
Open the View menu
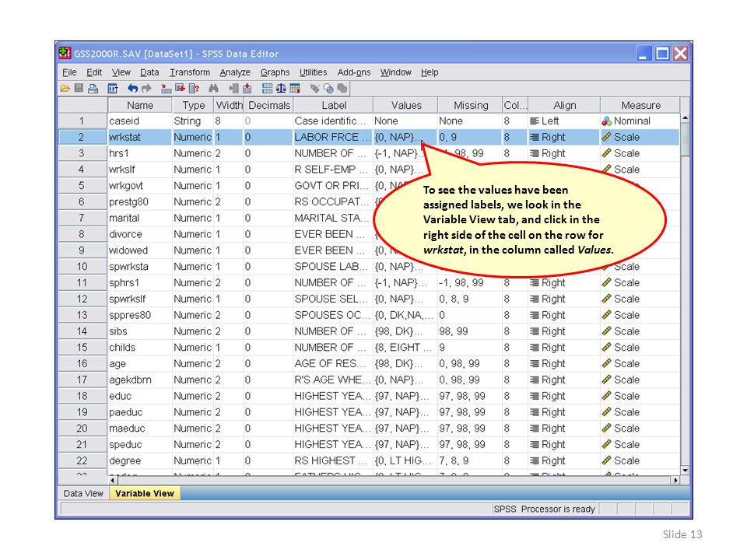[x=121, y=72]
